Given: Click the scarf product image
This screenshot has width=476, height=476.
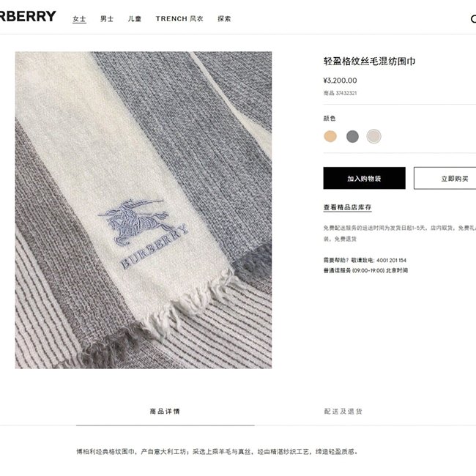Looking at the screenshot, I should point(144,210).
